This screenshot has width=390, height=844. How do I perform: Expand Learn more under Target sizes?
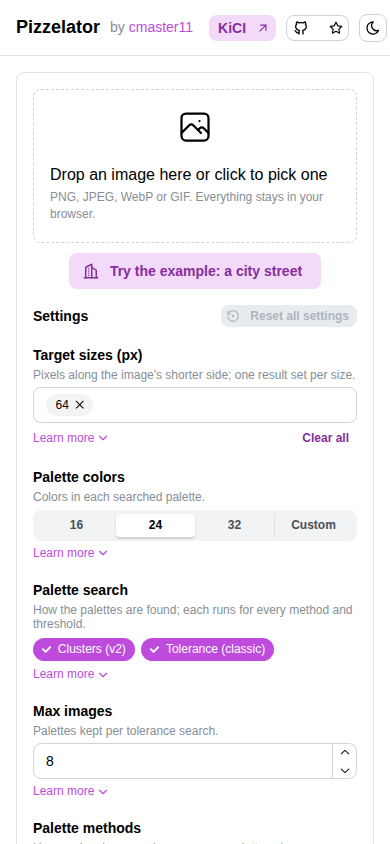pos(70,438)
